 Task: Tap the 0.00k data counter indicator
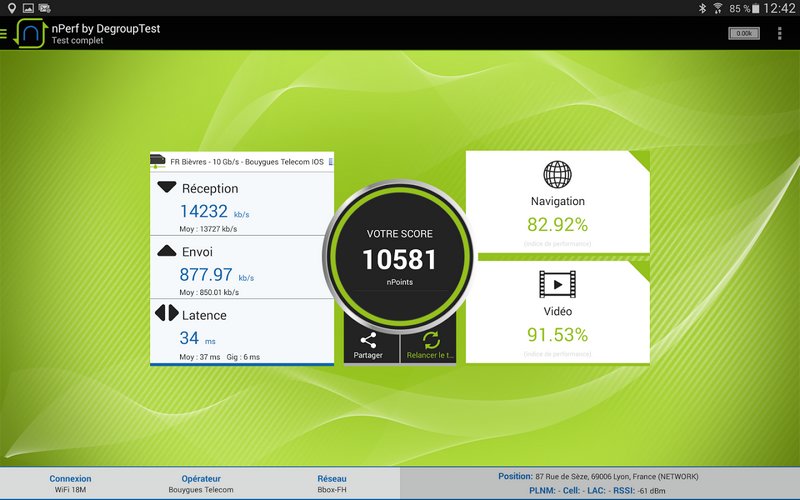(744, 33)
